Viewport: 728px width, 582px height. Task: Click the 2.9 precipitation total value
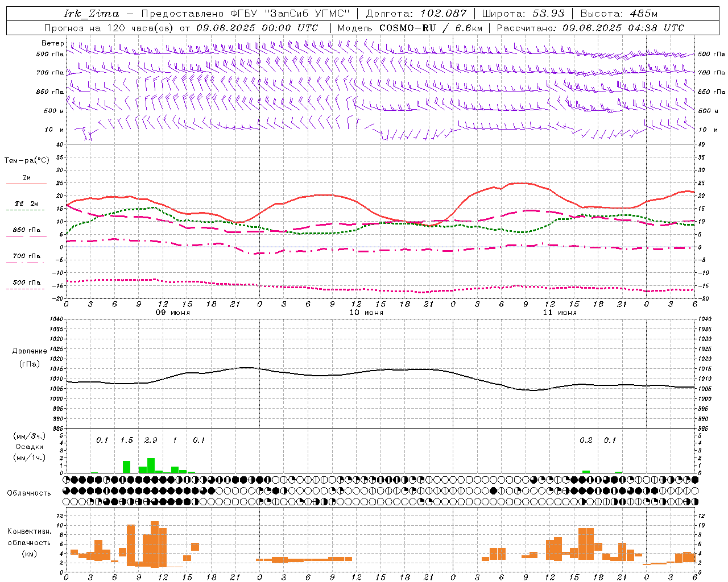click(151, 440)
